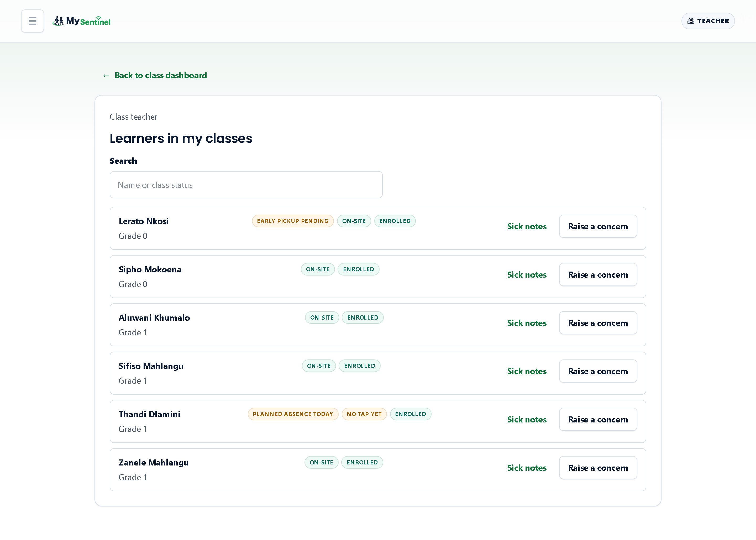
Task: Open the hamburger menu
Action: pos(32,21)
